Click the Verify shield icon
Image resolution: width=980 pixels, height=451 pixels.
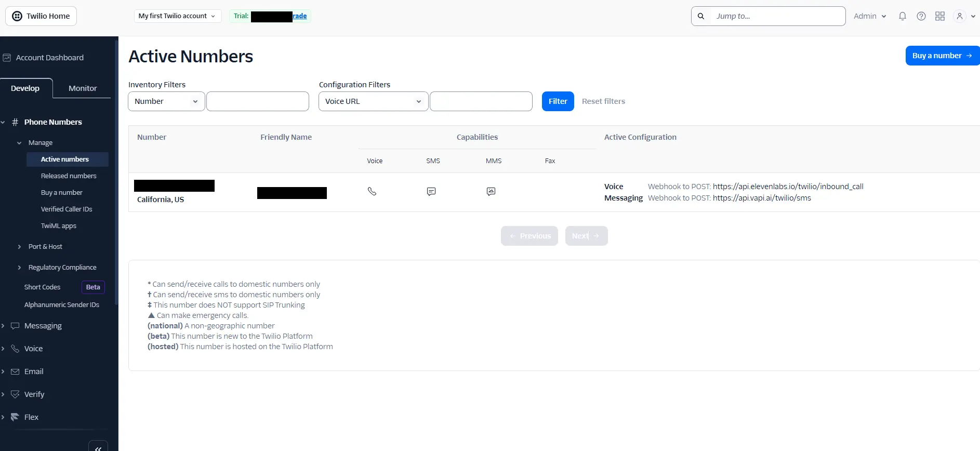15,394
